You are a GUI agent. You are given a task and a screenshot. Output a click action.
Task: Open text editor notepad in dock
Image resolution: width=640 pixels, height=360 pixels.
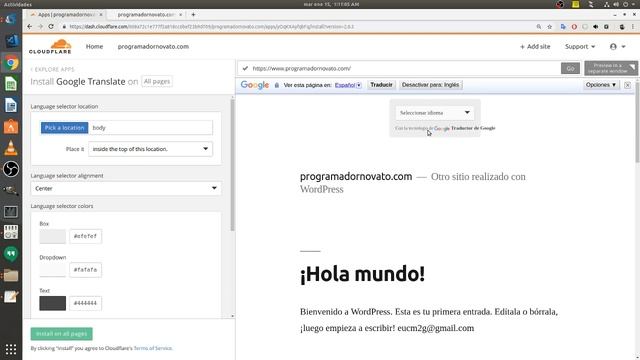[x=11, y=296]
